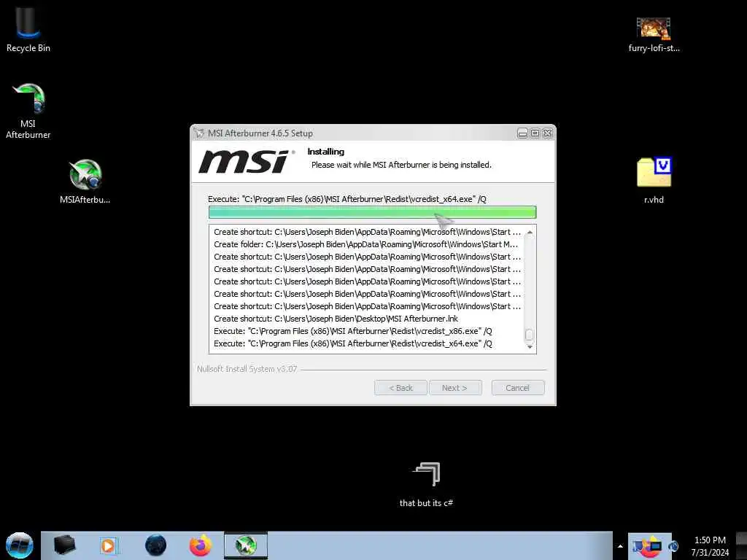Select the MSIAfterbu... installer desktop icon
This screenshot has height=560, width=747.
pos(85,181)
